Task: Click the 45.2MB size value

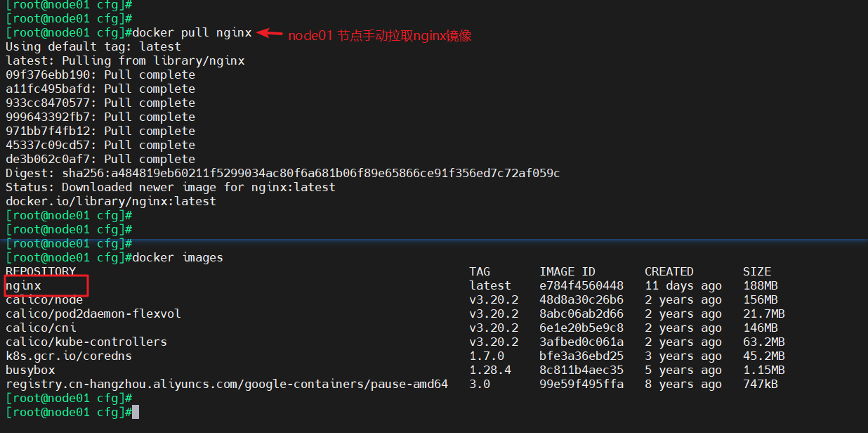Action: point(764,356)
